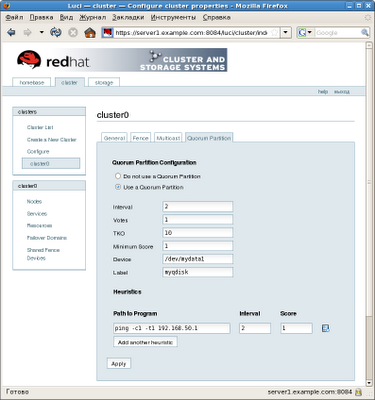The width and height of the screenshot is (375, 400).
Task: Click the heuristic row delete icon
Action: 325,328
